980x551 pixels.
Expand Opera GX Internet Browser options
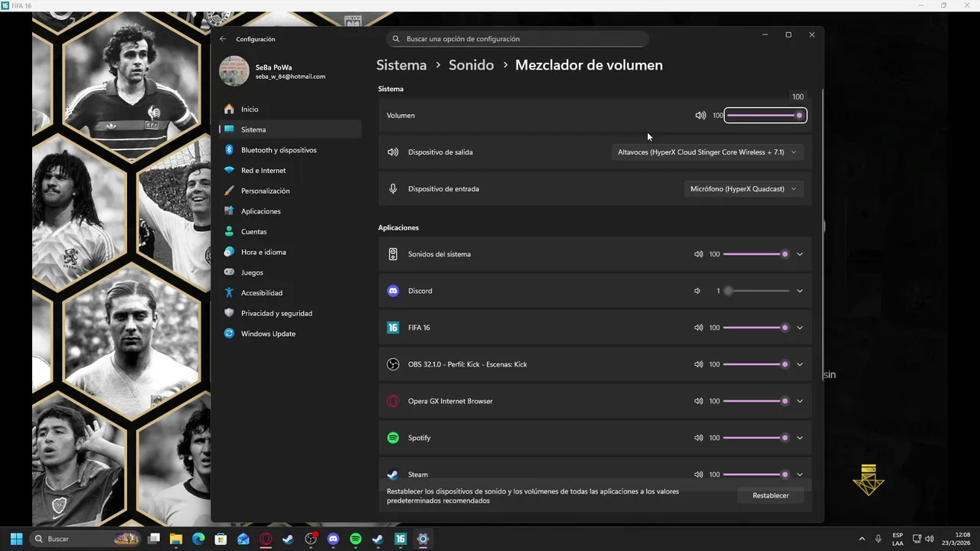799,401
